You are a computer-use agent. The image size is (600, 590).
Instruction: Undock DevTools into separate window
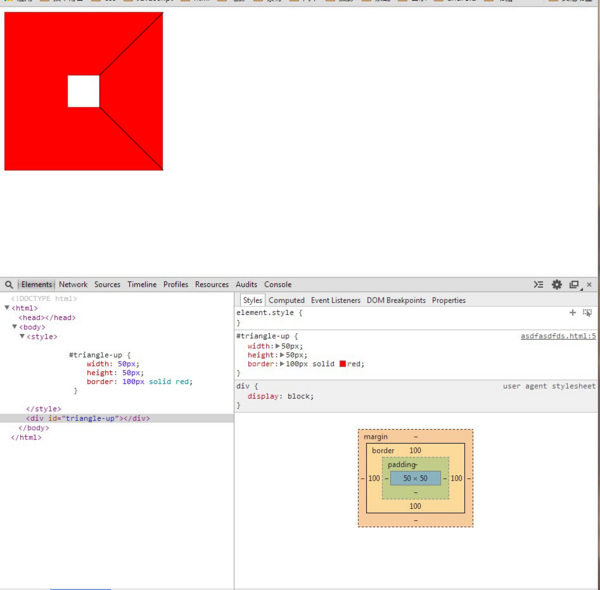[574, 285]
